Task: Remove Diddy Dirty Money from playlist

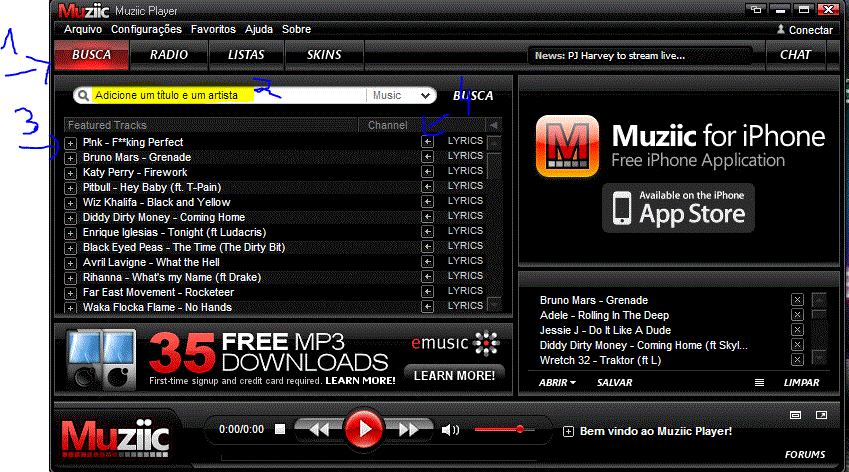Action: coord(797,345)
